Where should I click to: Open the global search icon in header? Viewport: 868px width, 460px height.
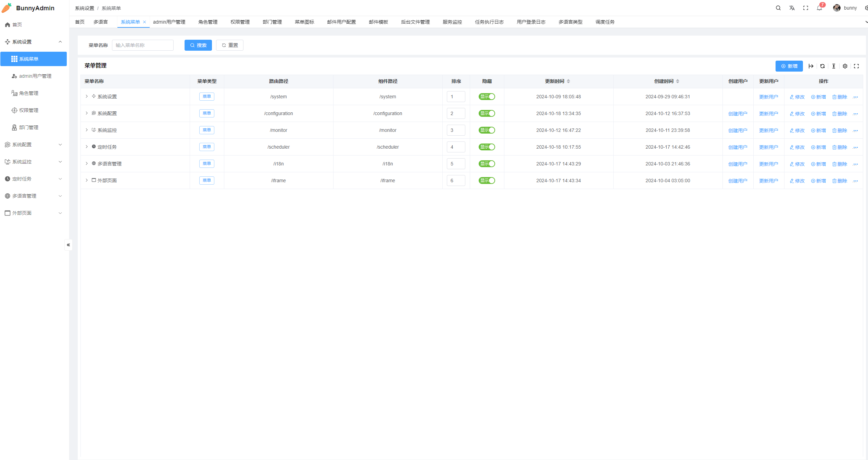click(x=778, y=8)
